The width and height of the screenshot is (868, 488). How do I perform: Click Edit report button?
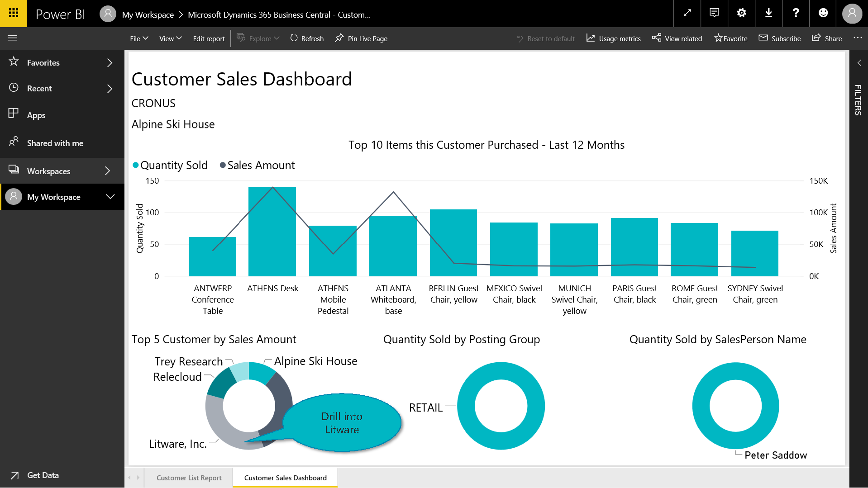pos(209,38)
